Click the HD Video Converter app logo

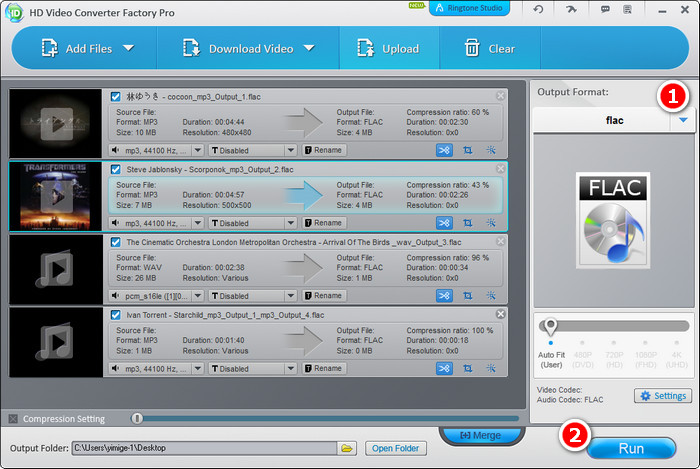tap(14, 12)
